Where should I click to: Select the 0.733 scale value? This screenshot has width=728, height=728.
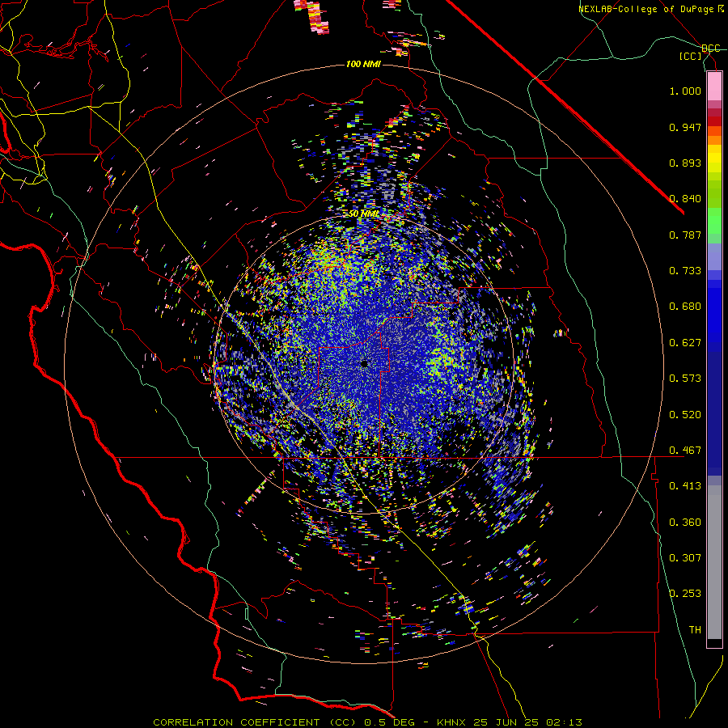pos(685,271)
